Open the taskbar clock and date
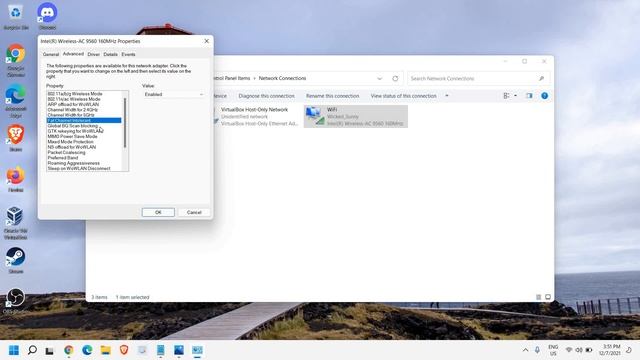Screen dimensions: 640x360 tap(610, 350)
